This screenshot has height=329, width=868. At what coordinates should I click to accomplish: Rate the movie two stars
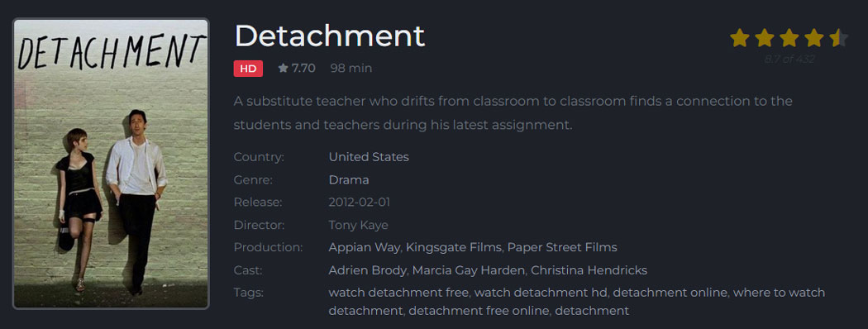tap(765, 38)
